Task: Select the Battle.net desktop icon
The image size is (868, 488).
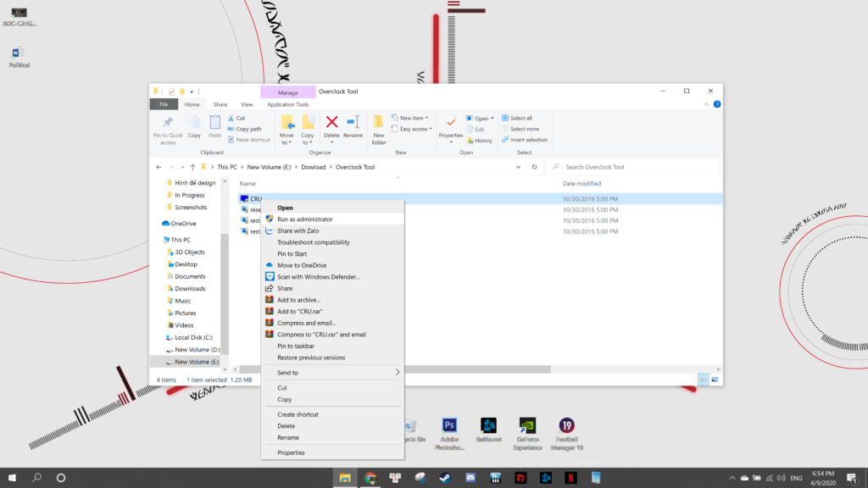Action: (488, 430)
